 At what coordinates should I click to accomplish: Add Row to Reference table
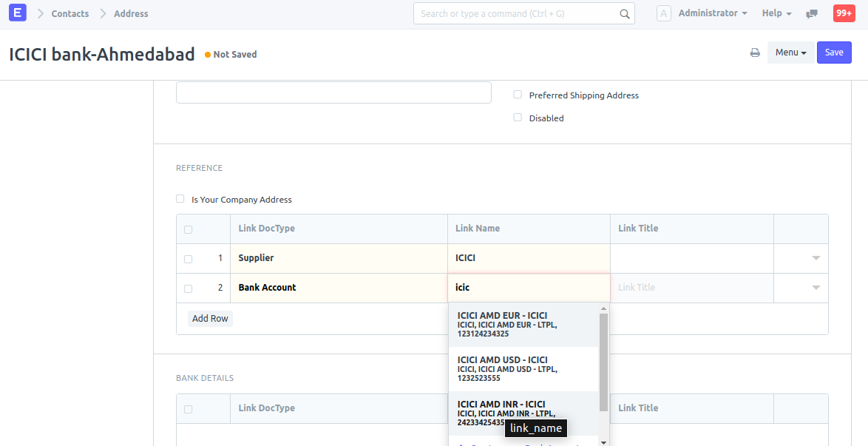[x=210, y=319]
